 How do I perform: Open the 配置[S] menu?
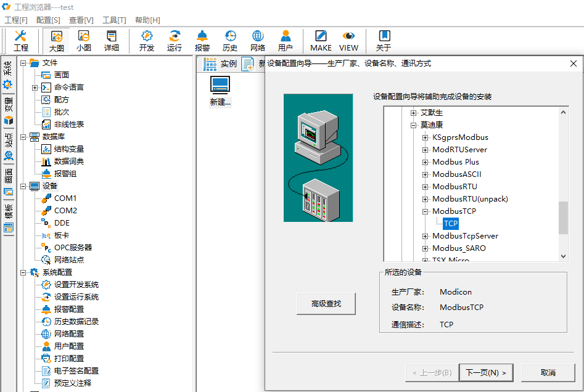[x=48, y=20]
